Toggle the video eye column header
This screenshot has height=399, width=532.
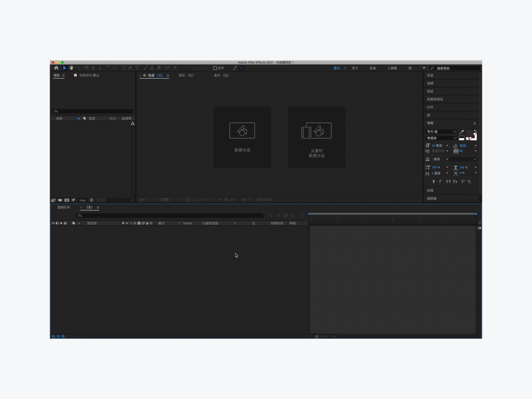(53, 223)
